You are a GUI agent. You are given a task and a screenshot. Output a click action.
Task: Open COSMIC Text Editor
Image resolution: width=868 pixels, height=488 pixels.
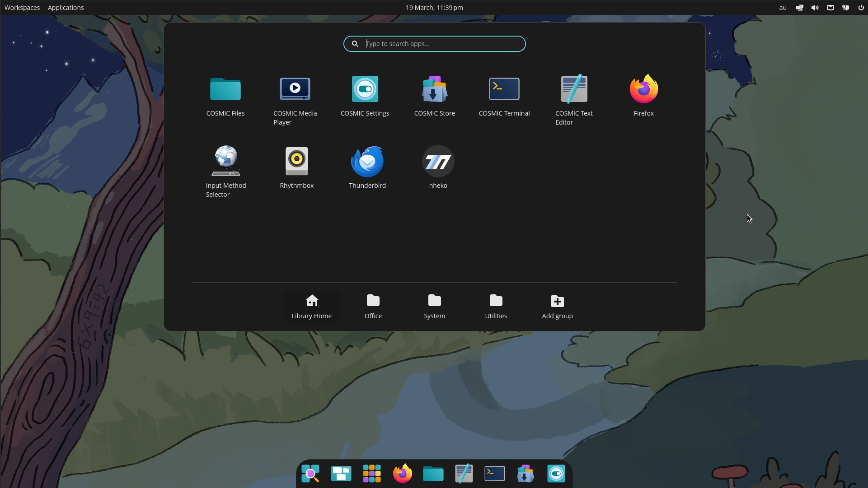click(x=574, y=89)
